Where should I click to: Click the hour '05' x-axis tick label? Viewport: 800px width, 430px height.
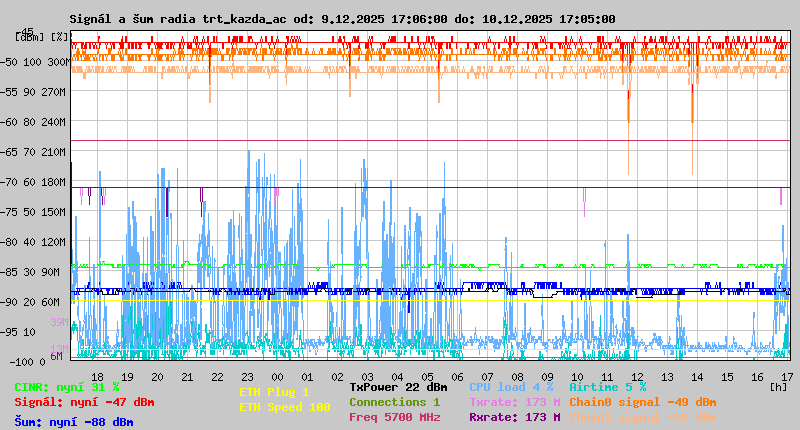coord(428,377)
